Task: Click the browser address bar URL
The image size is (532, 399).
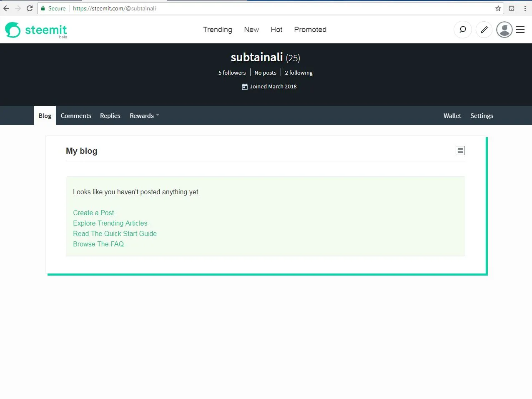Action: point(114,8)
